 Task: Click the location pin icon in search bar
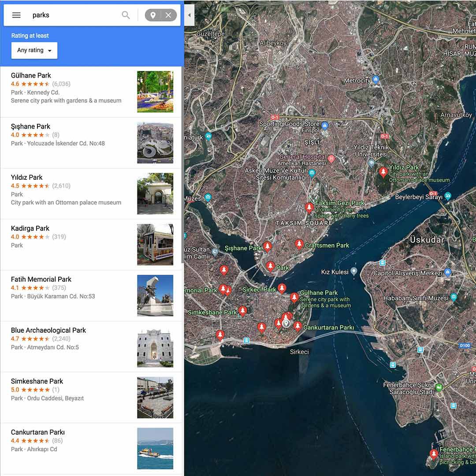153,15
